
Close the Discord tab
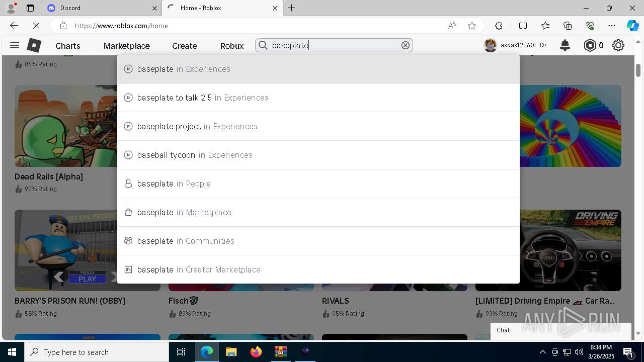(154, 8)
